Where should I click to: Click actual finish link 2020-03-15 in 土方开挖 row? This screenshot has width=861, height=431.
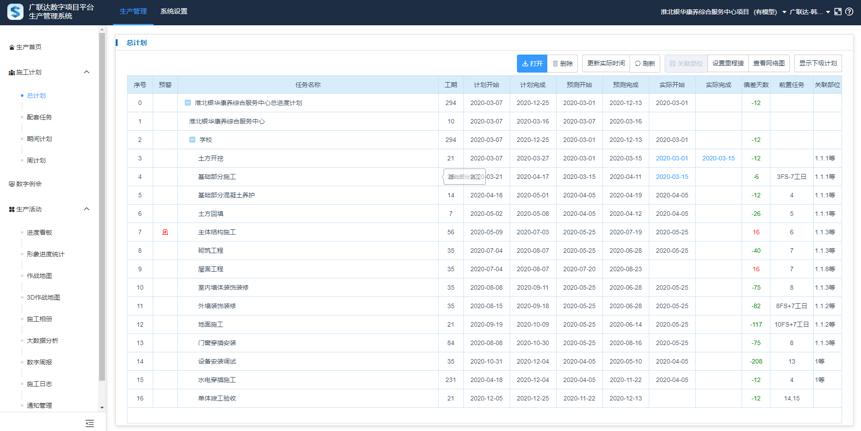(718, 159)
